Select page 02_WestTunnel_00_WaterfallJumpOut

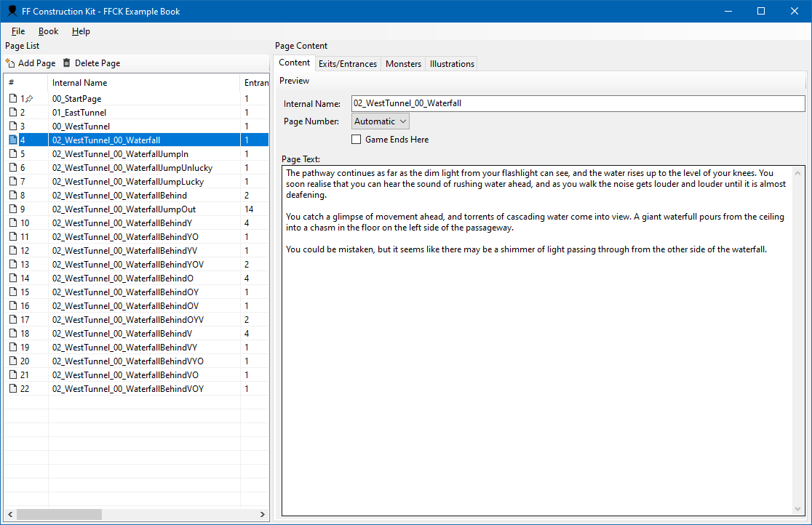(x=124, y=209)
